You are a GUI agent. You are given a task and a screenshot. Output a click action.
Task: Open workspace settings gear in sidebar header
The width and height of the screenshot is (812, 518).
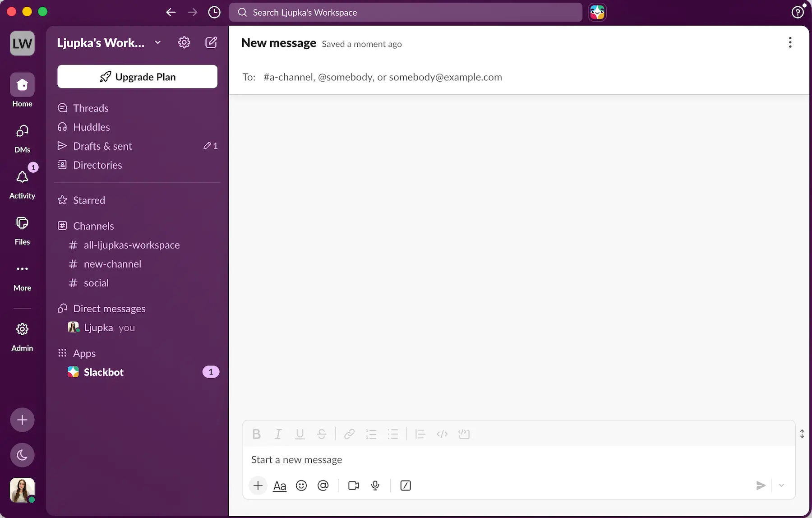click(184, 42)
